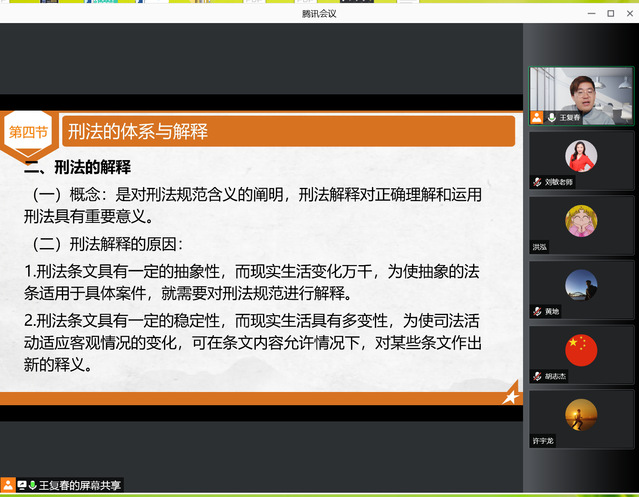Click the 第四节 section badge on slide
The width and height of the screenshot is (639, 497).
28,131
